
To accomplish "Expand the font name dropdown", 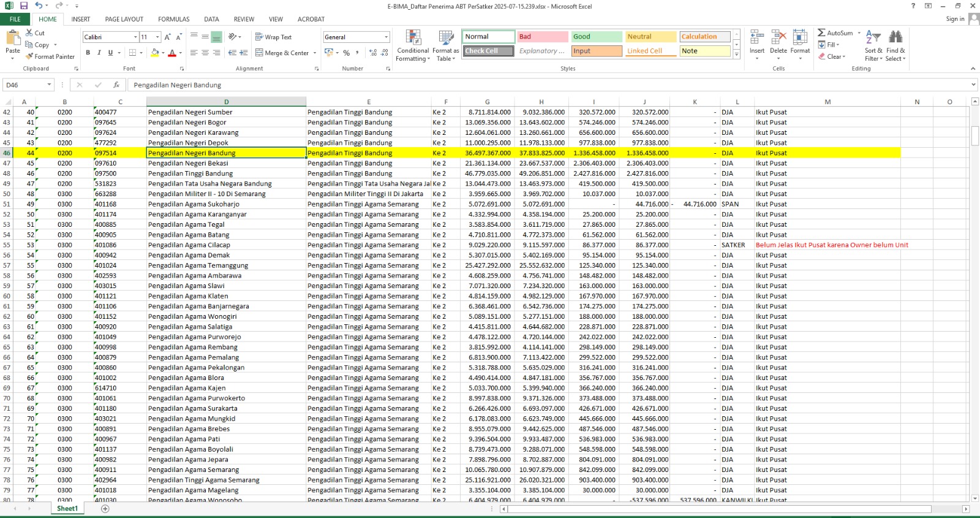I will pos(135,37).
